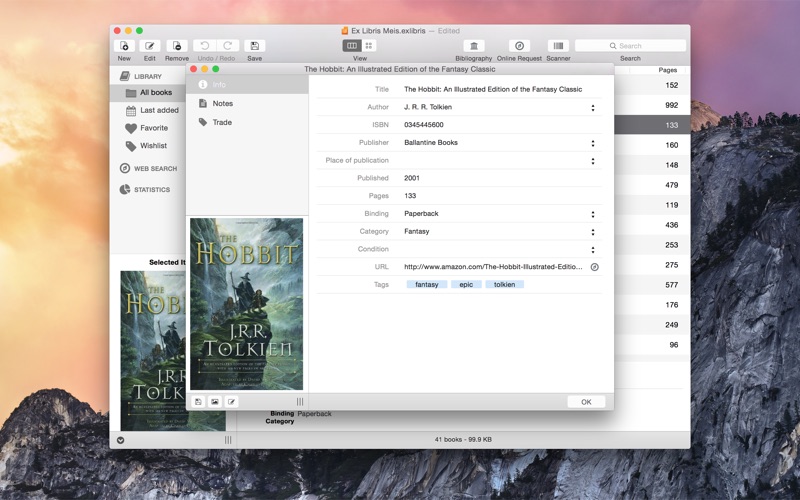This screenshot has width=800, height=500.
Task: Confirm with the OK button
Action: [586, 402]
